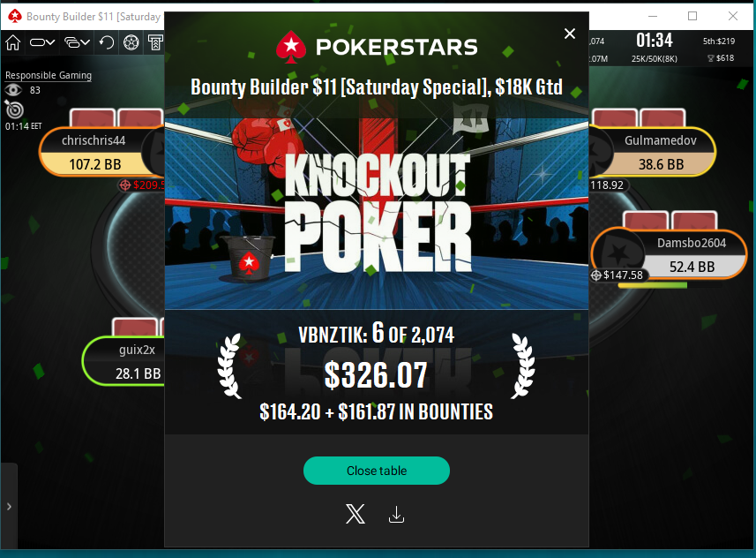Screen dimensions: 756x558
Task: Expand the left side panel chevron
Action: [x=9, y=507]
